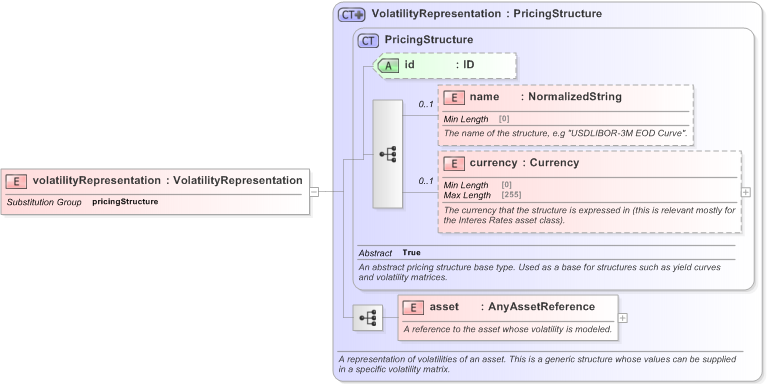Click the currency description about Interes Rates
Screen dimensions: 767x384
pyautogui.click(x=589, y=215)
